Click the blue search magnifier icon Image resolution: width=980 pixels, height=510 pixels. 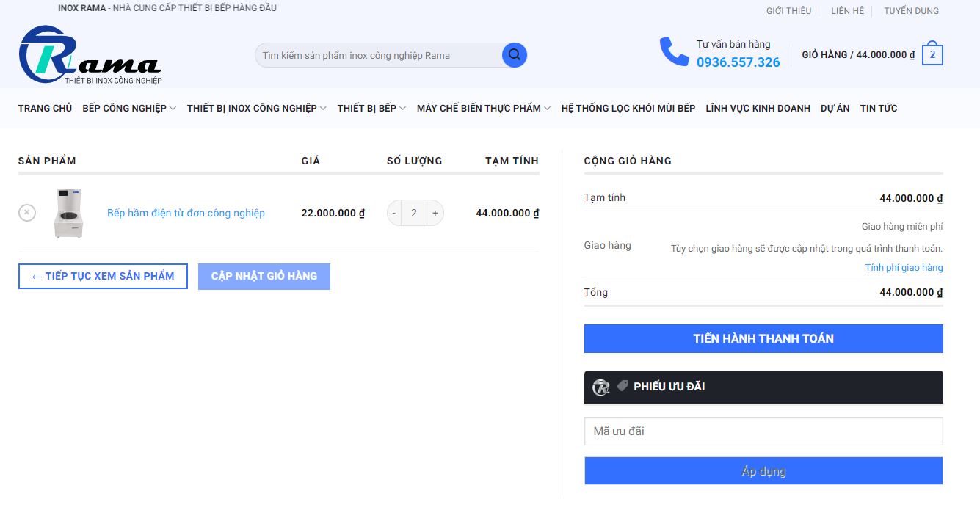[514, 55]
